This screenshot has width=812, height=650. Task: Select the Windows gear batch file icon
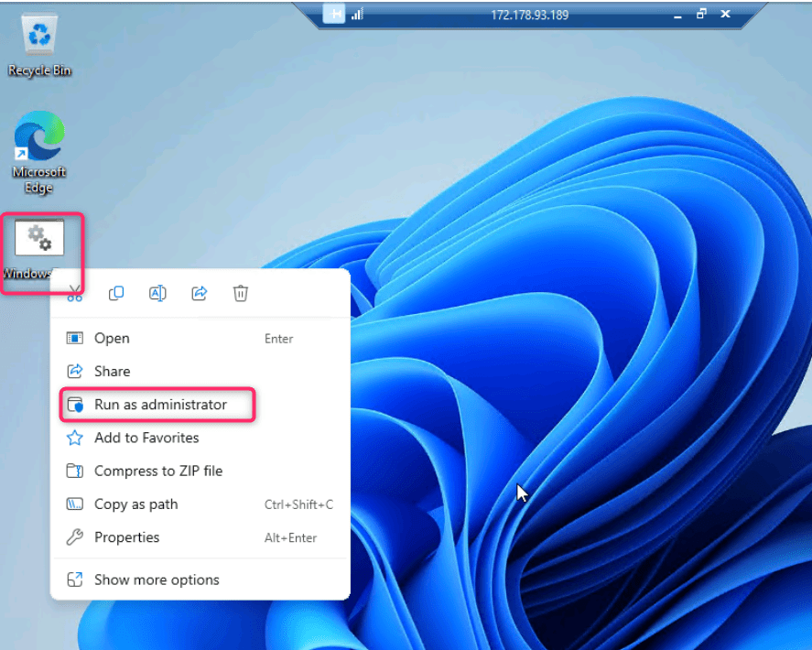point(39,240)
